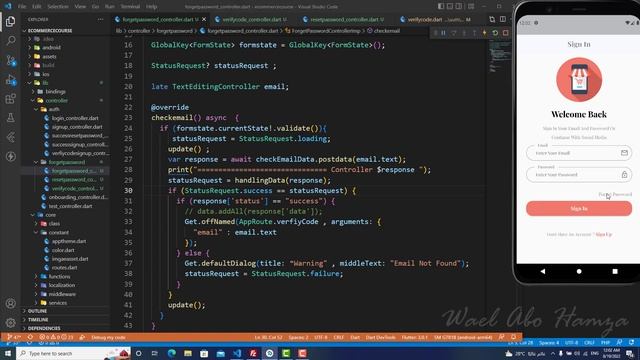The width and height of the screenshot is (640, 360).
Task: Open the Search view in the activity bar
Action: pos(11,40)
